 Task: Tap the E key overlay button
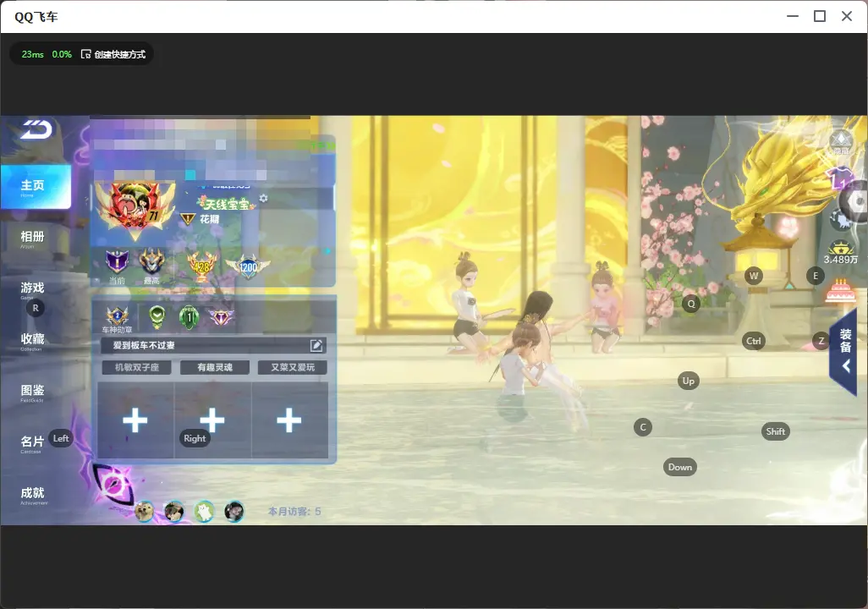(816, 276)
